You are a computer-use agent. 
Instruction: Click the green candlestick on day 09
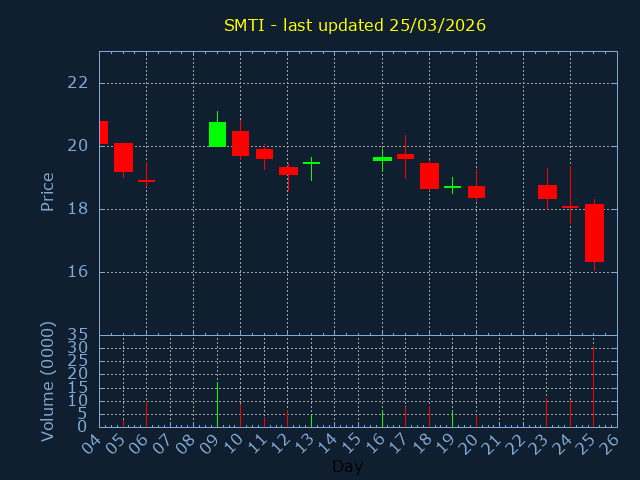pos(217,134)
